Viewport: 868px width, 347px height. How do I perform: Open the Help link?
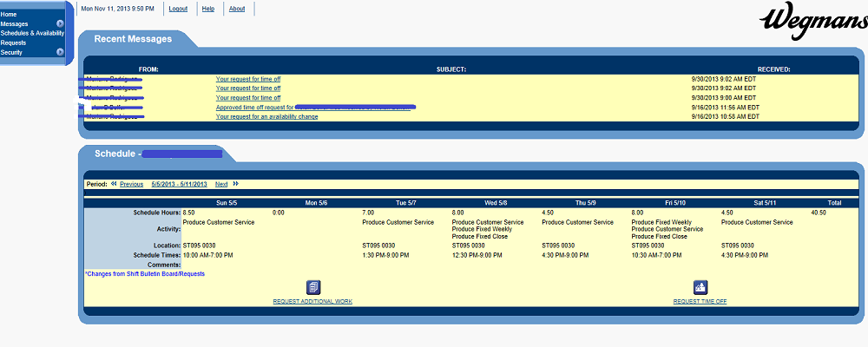pos(208,9)
